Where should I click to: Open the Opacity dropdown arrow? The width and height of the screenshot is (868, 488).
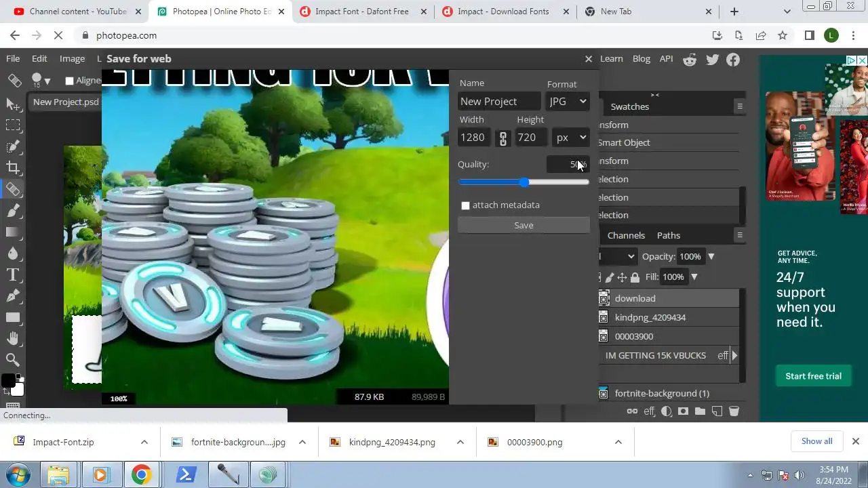[711, 257]
